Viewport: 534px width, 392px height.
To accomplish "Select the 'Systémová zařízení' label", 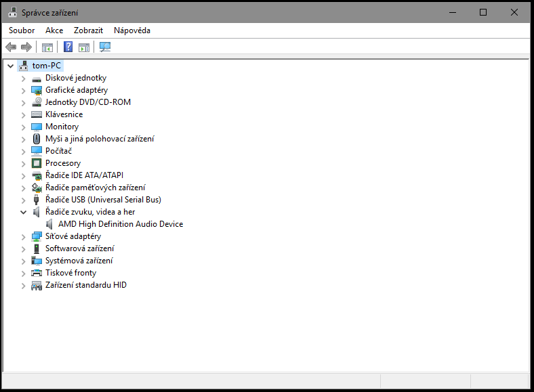I will [x=79, y=261].
